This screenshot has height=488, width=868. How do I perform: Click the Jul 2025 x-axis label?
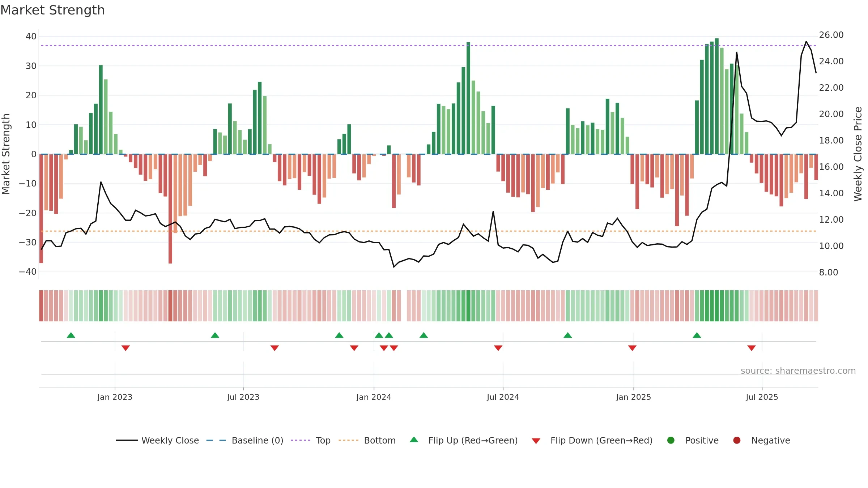coord(762,397)
